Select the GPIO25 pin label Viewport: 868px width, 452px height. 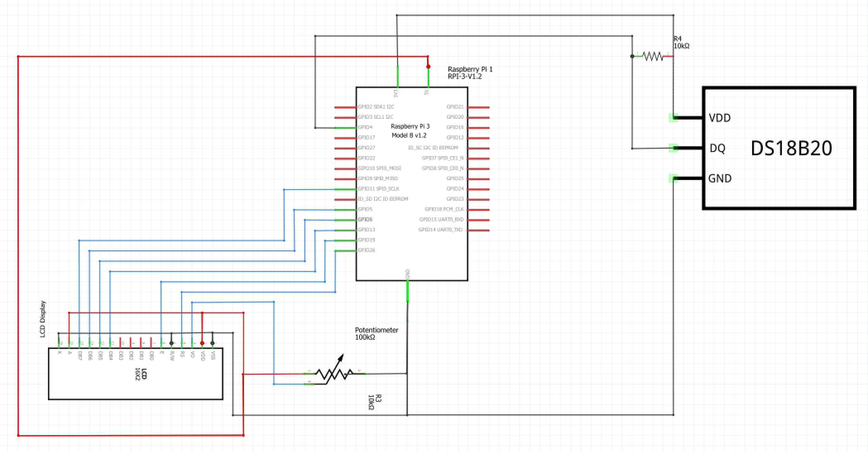coord(455,178)
